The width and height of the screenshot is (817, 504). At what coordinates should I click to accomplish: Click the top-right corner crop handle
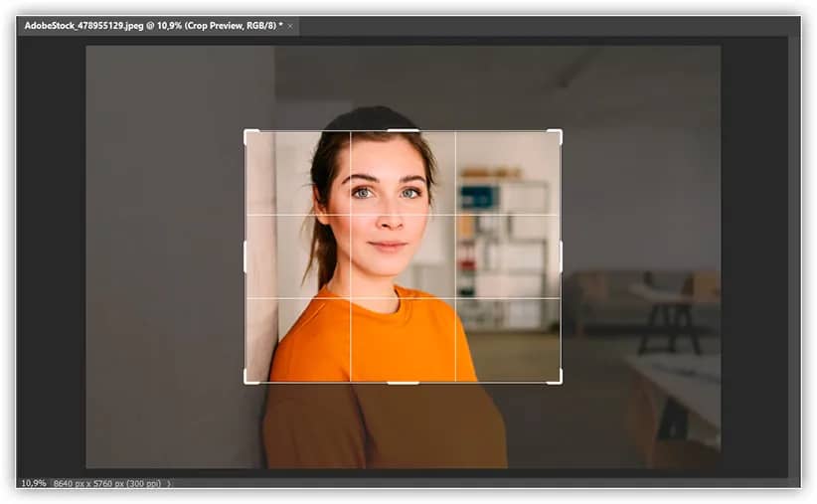pyautogui.click(x=560, y=132)
